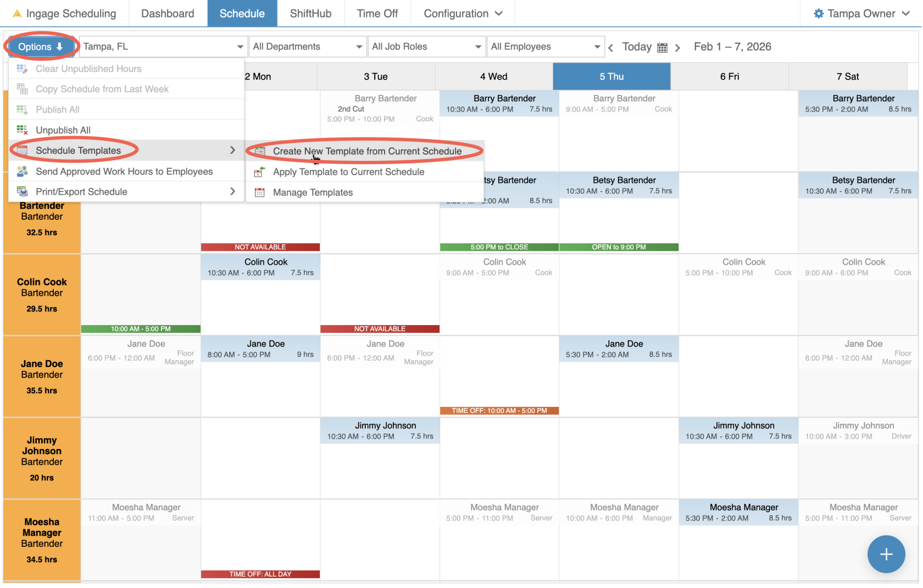The image size is (923, 588).
Task: Click the Send Approved Work Hours people icon
Action: click(x=22, y=171)
